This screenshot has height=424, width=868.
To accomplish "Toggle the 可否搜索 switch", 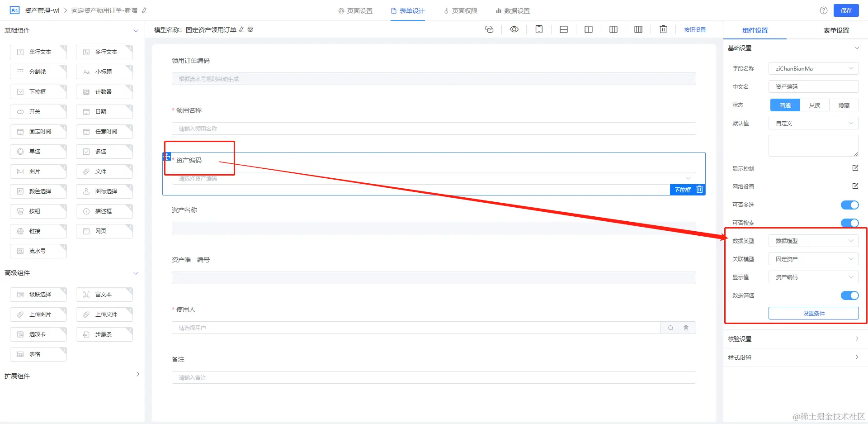I will 849,223.
